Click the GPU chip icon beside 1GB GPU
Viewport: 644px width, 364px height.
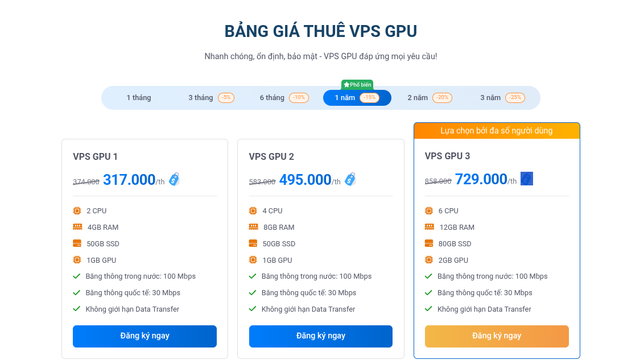pos(76,260)
